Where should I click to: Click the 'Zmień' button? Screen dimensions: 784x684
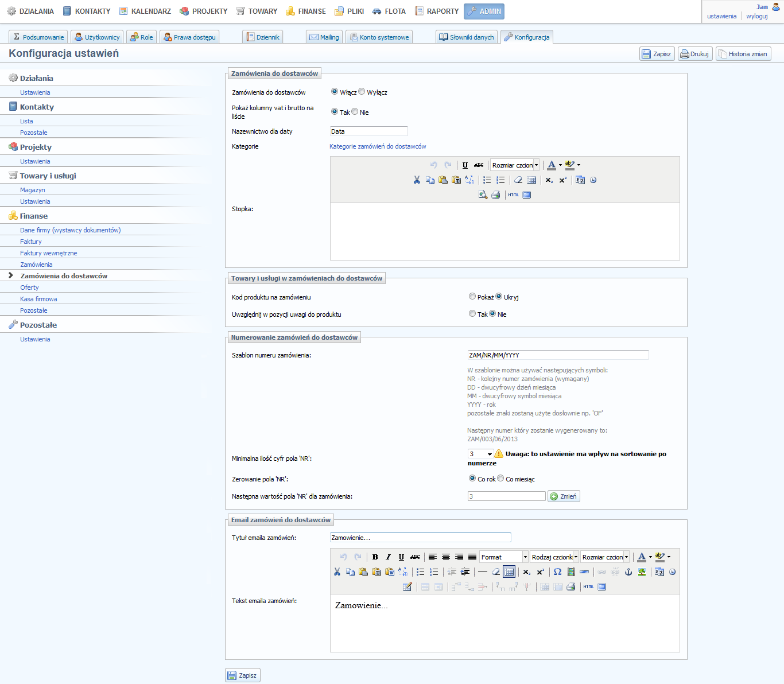pos(564,496)
